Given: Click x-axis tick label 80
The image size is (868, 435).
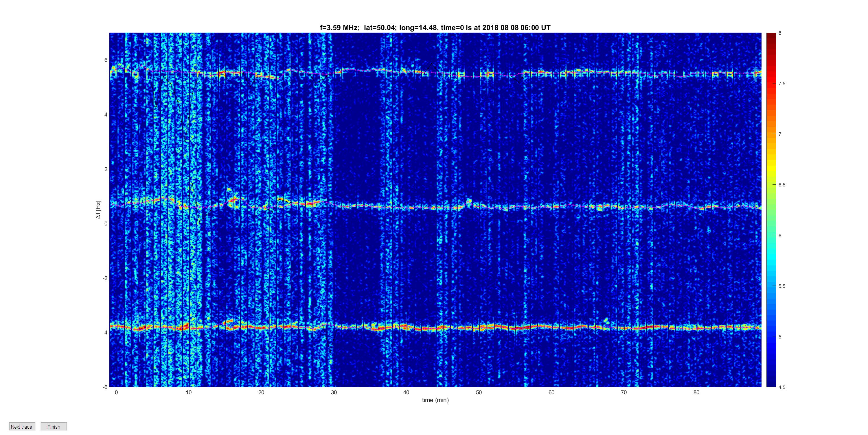Looking at the screenshot, I should click(x=696, y=393).
